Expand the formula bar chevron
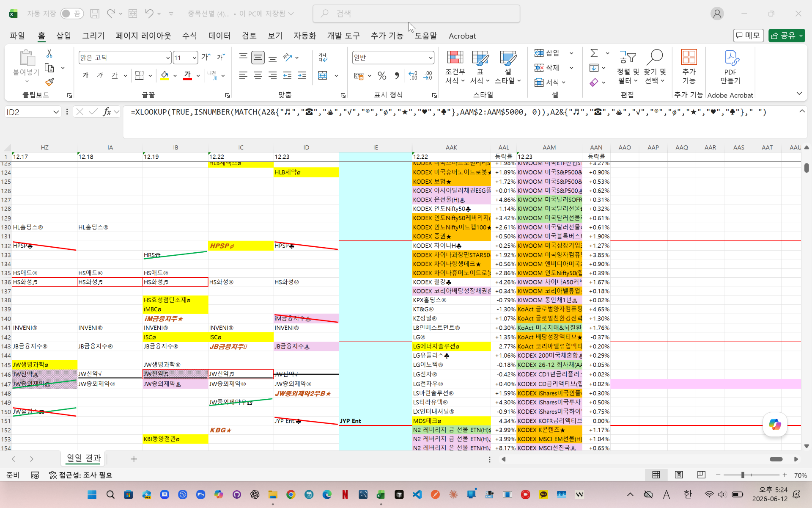 [x=802, y=111]
